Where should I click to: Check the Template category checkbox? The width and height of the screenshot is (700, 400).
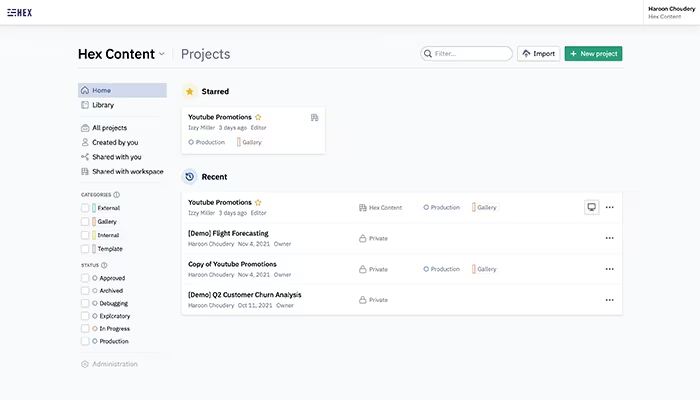point(85,249)
